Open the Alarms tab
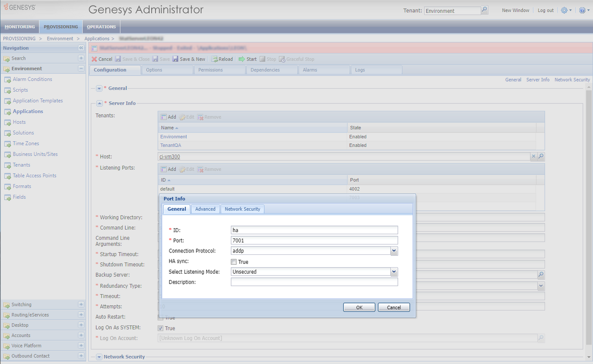 (x=325, y=70)
